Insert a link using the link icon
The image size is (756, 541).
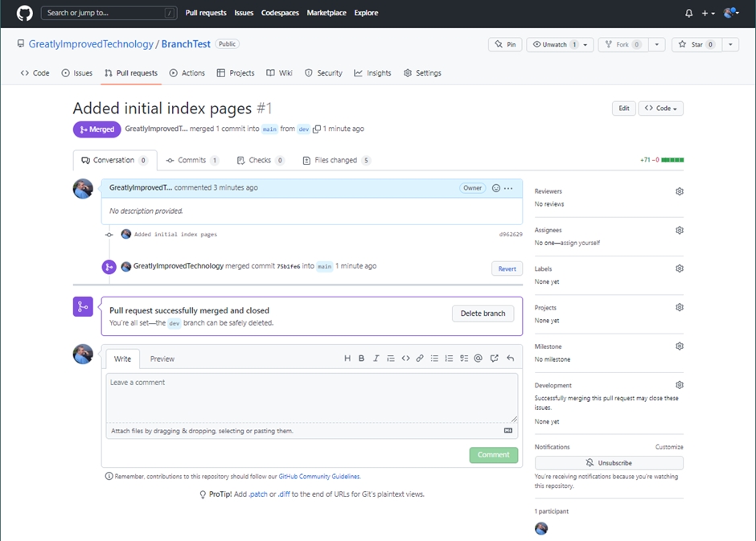tap(420, 359)
